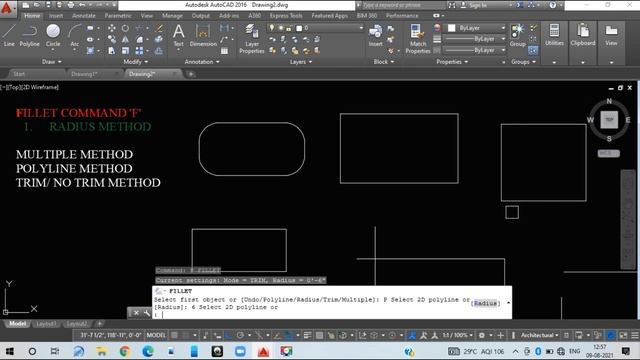Click the Group tool
Image resolution: width=640 pixels, height=360 pixels.
[518, 35]
